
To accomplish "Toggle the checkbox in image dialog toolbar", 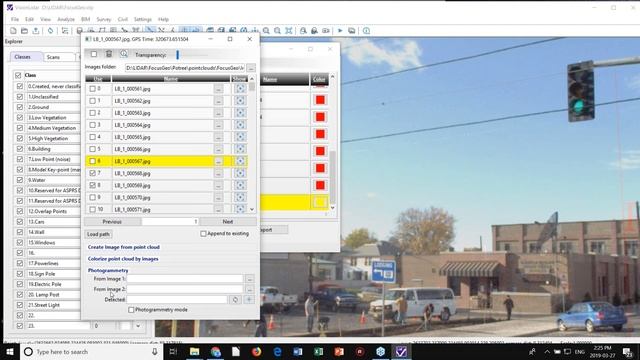I will [94, 54].
